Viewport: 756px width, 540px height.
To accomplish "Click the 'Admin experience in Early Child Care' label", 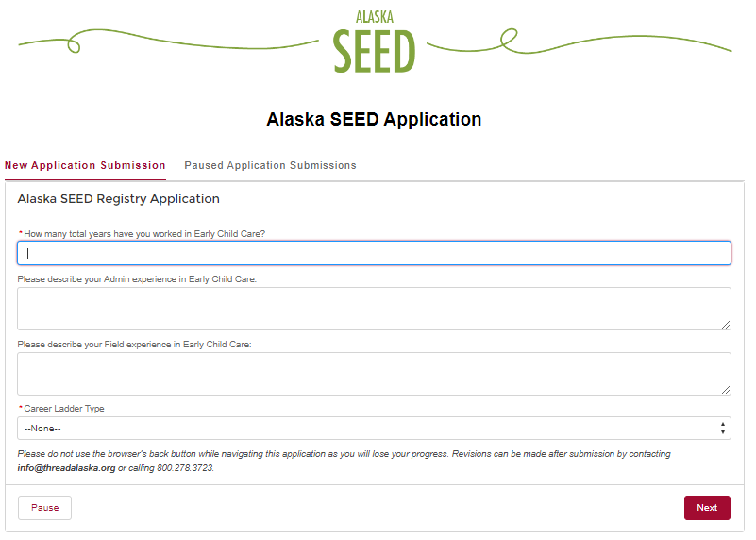I will 137,279.
